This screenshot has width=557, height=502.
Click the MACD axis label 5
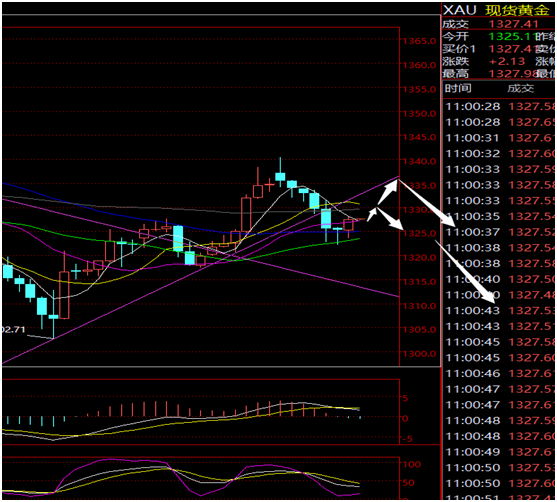point(405,398)
